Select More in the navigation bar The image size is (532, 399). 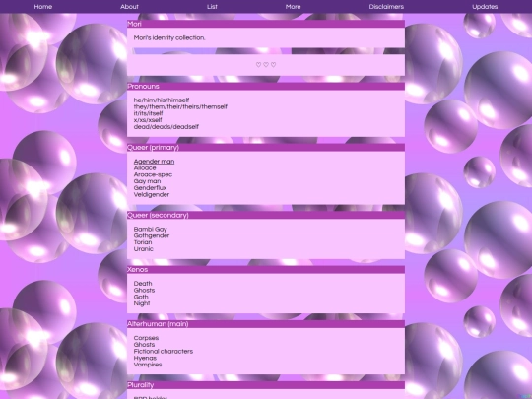pos(293,7)
